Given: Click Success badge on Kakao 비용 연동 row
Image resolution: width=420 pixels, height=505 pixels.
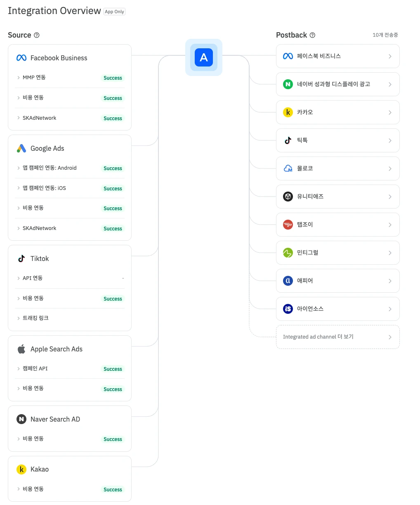Looking at the screenshot, I should (113, 490).
